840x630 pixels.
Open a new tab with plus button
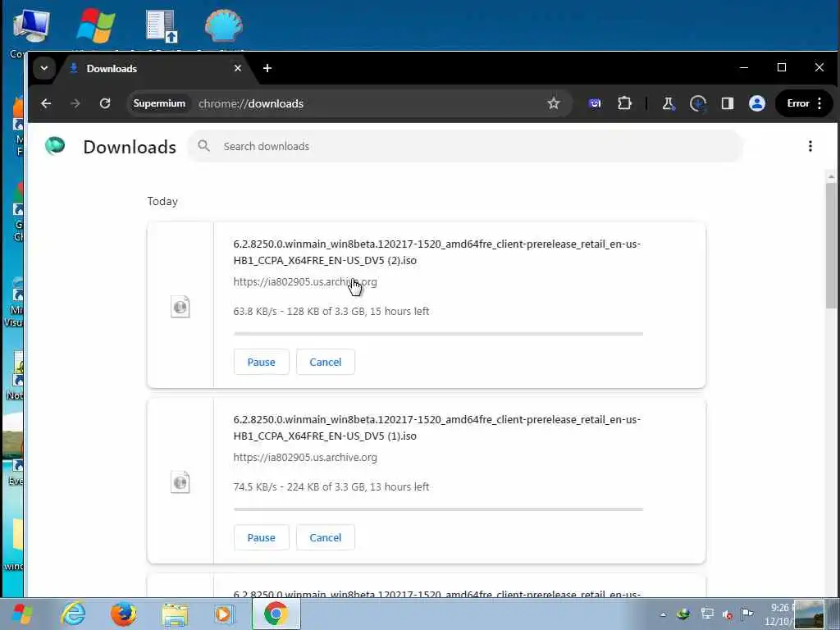click(x=267, y=68)
